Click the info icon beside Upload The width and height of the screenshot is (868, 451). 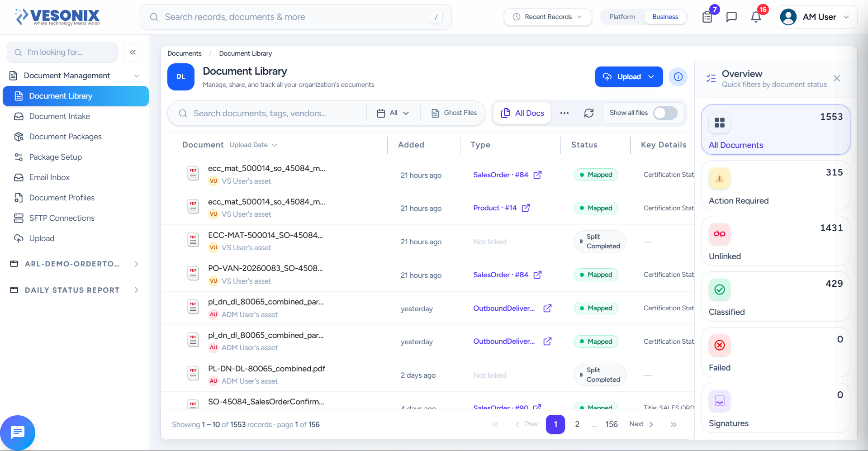678,77
